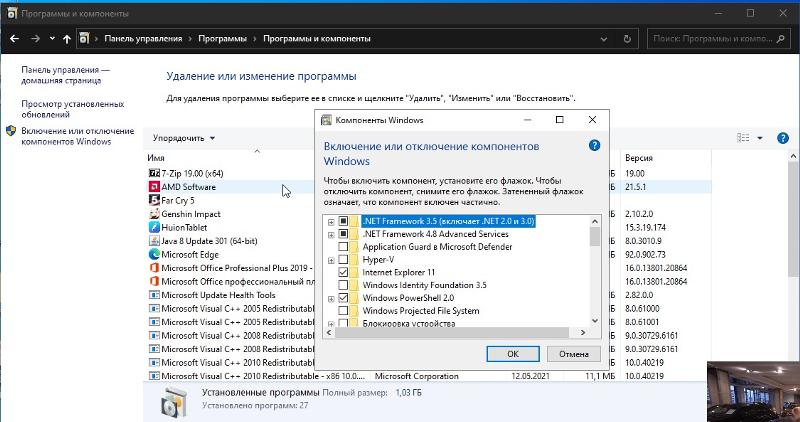Screen dimensions: 800x422
Task: Click programs list vertical scrollbar
Action: tap(793, 219)
